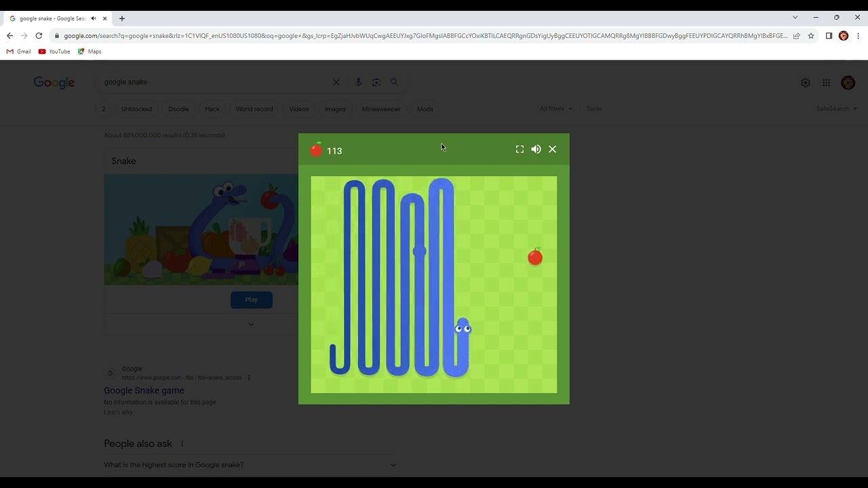Image resolution: width=868 pixels, height=488 pixels.
Task: Click Play button under Snake card
Action: point(252,300)
